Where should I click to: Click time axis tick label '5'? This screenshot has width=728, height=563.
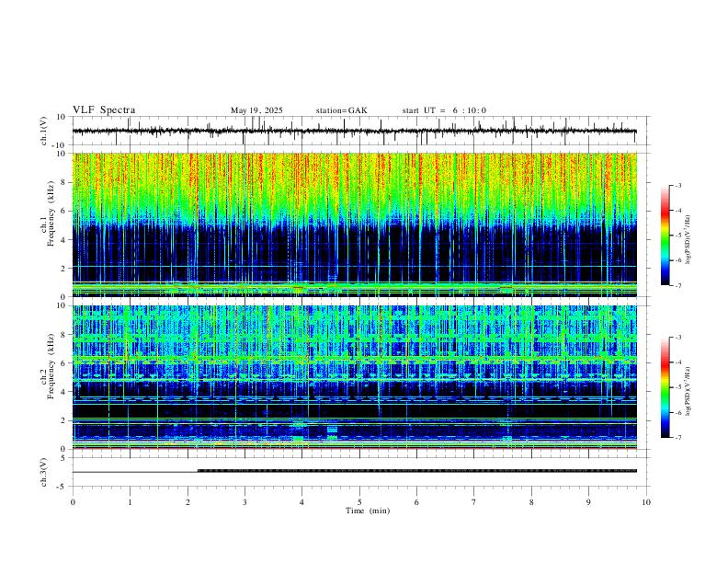359,502
